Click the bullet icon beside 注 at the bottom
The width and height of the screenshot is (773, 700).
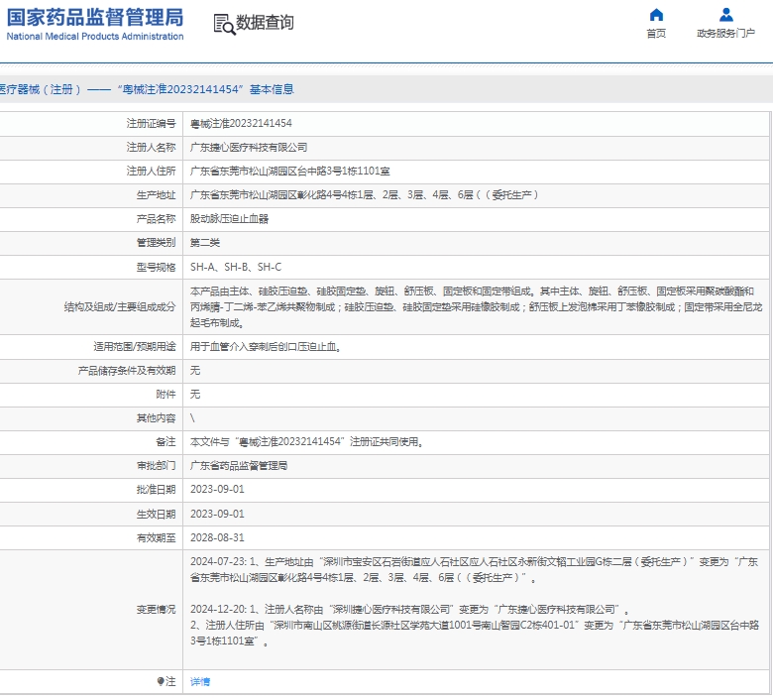click(x=161, y=681)
